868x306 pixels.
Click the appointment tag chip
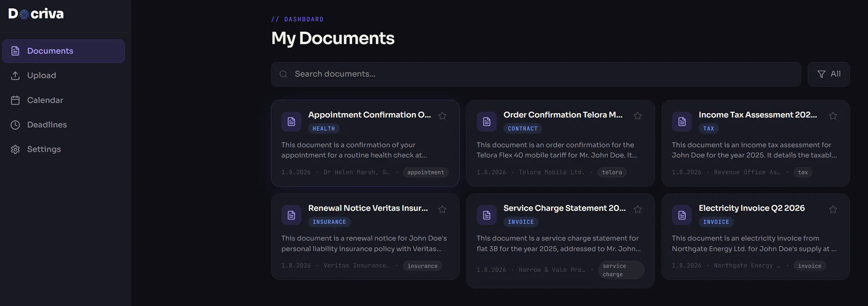pos(426,173)
